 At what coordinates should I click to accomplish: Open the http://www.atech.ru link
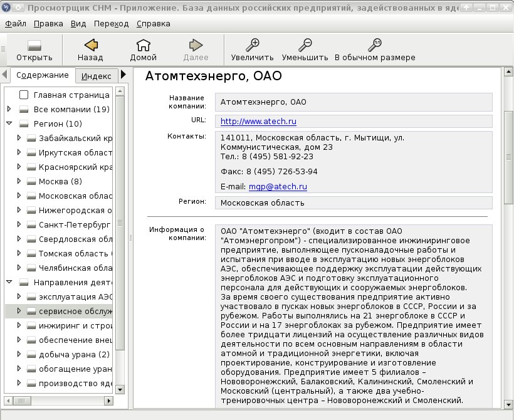[258, 122]
